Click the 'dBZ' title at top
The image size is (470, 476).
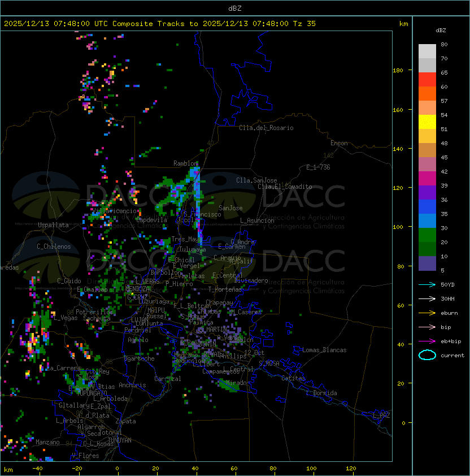[x=235, y=8]
